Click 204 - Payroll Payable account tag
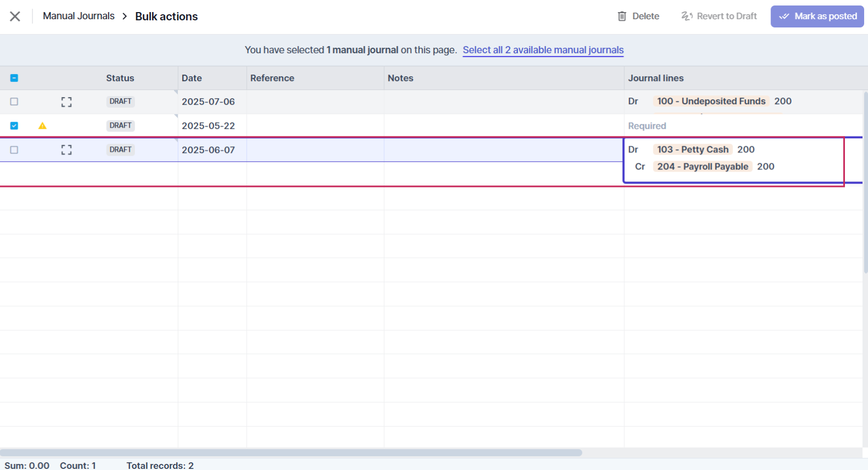 point(703,166)
